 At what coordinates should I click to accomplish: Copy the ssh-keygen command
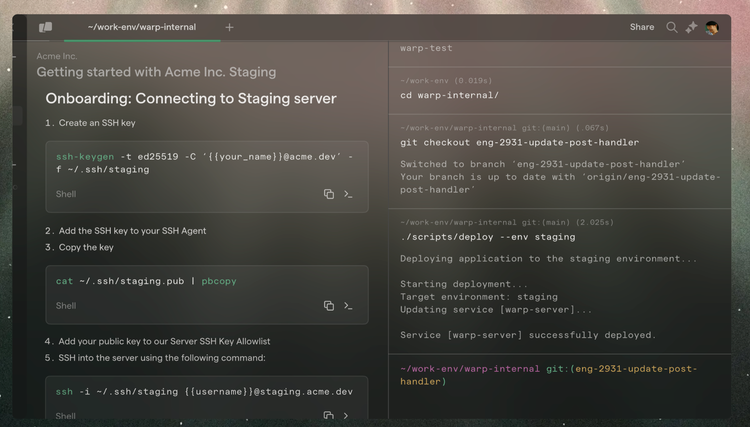click(328, 194)
